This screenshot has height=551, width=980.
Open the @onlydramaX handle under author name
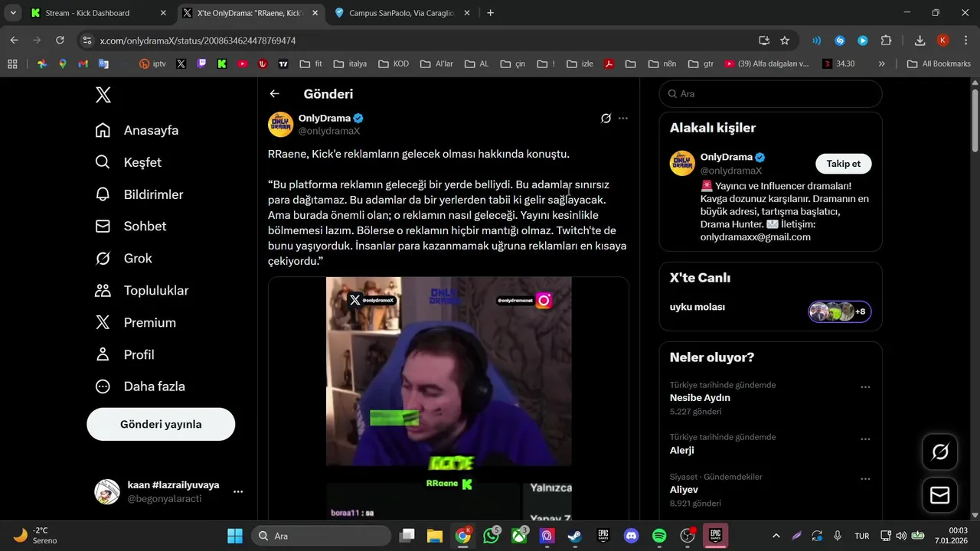click(329, 131)
